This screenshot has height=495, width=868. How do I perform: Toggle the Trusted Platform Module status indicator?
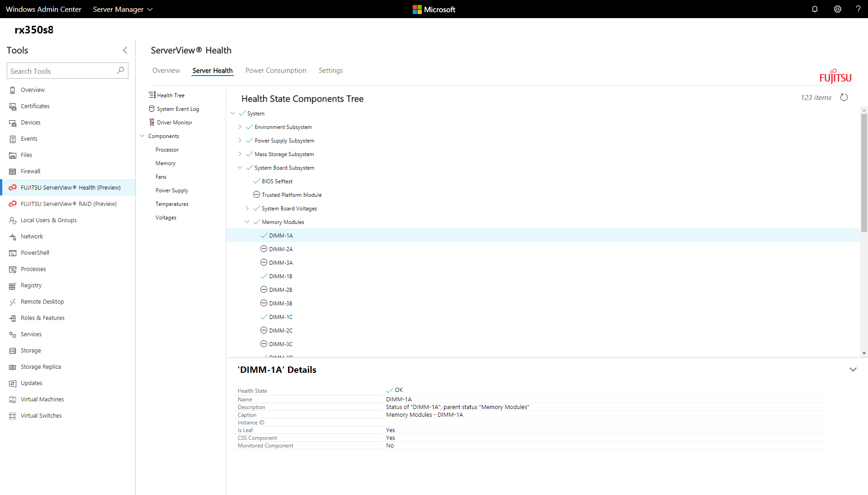click(257, 195)
